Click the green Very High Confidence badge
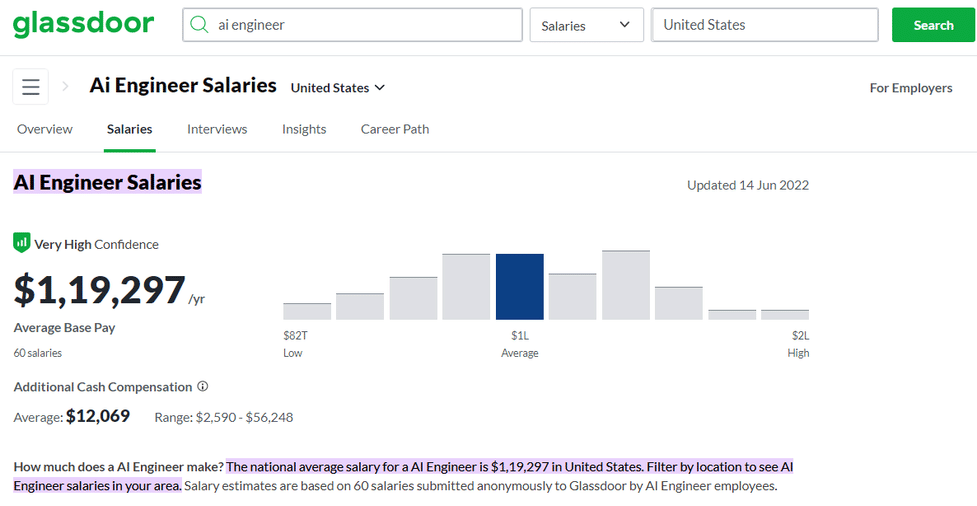 pyautogui.click(x=22, y=243)
